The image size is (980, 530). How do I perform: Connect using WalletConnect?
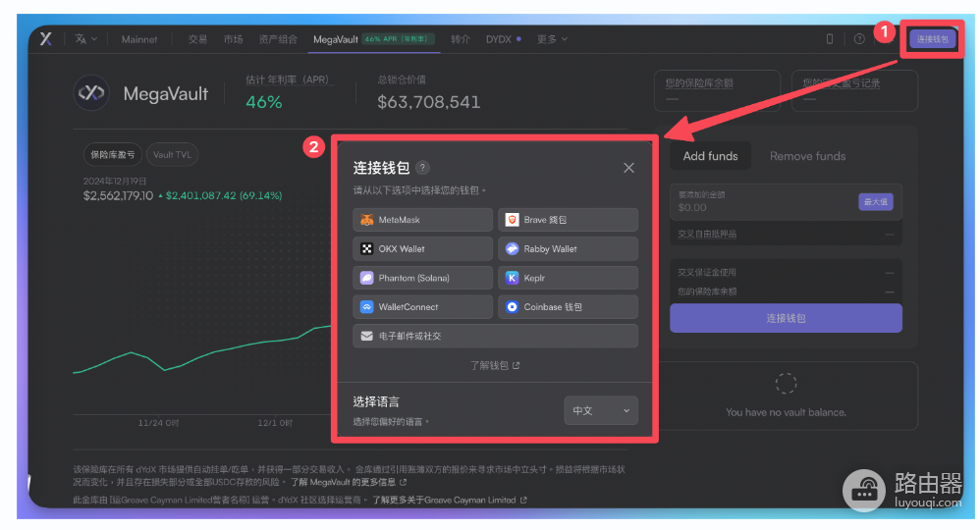pos(422,307)
